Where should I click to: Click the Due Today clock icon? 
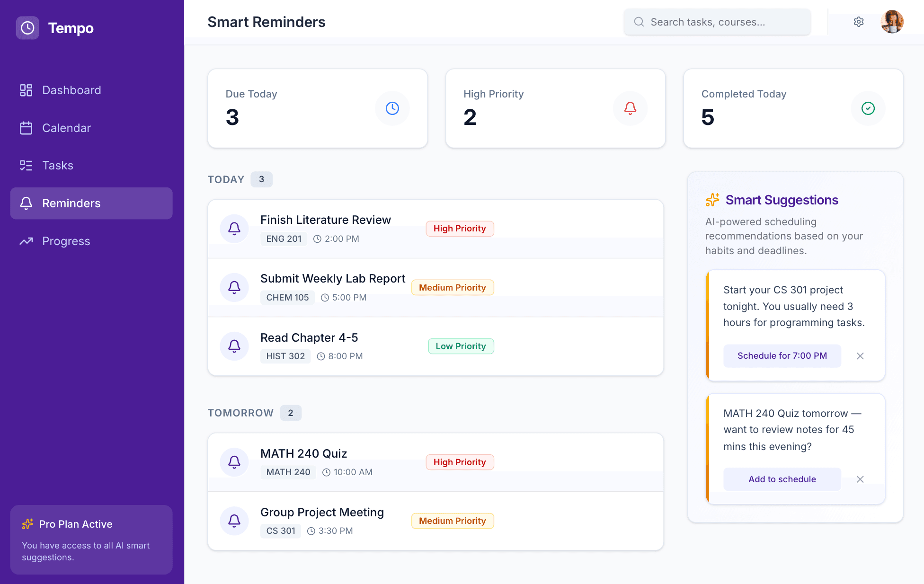click(392, 108)
